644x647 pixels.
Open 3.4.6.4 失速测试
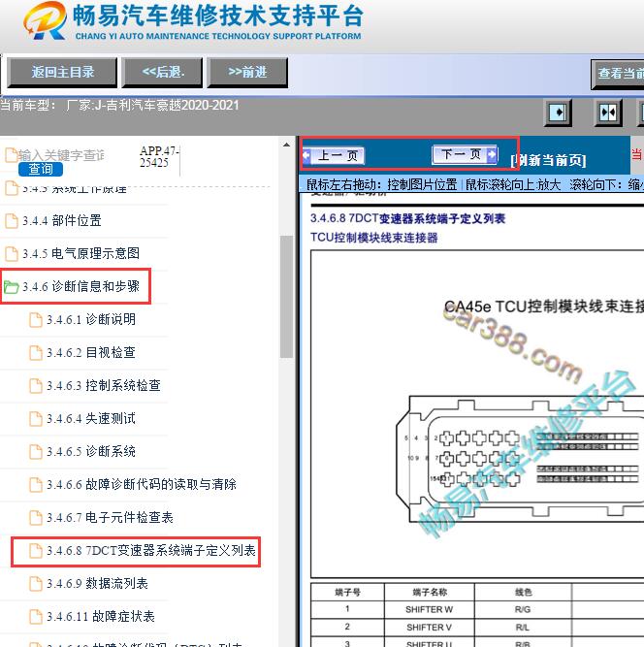pyautogui.click(x=91, y=418)
